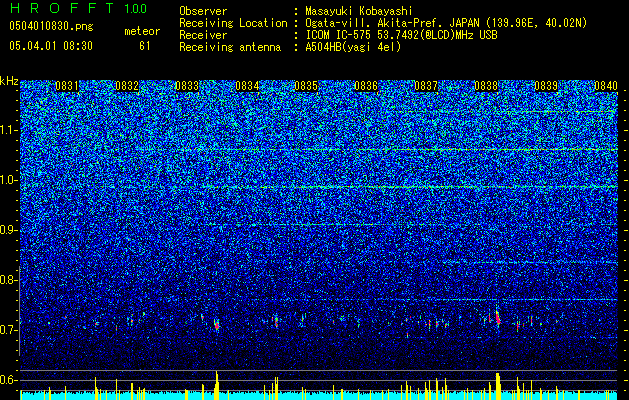Image resolution: width=629 pixels, height=400 pixels.
Task: Click the A504HB(yagi 4el) antenna text
Action: pos(353,47)
